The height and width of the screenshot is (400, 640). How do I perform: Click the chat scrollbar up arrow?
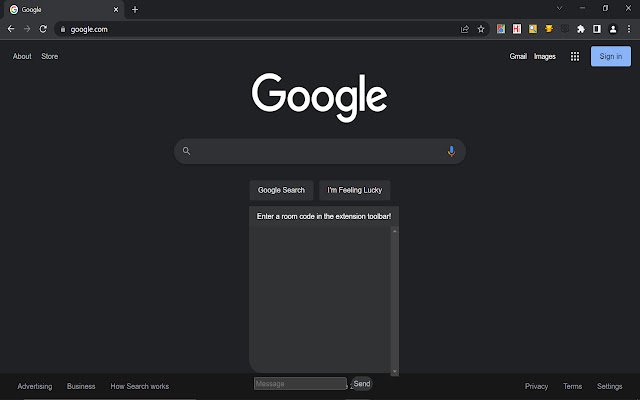pos(395,231)
